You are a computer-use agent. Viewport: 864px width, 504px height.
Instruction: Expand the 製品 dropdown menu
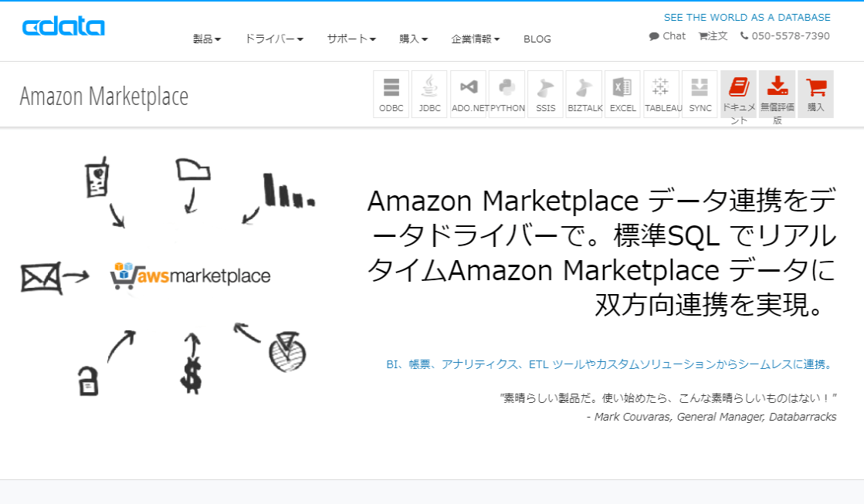click(x=207, y=39)
